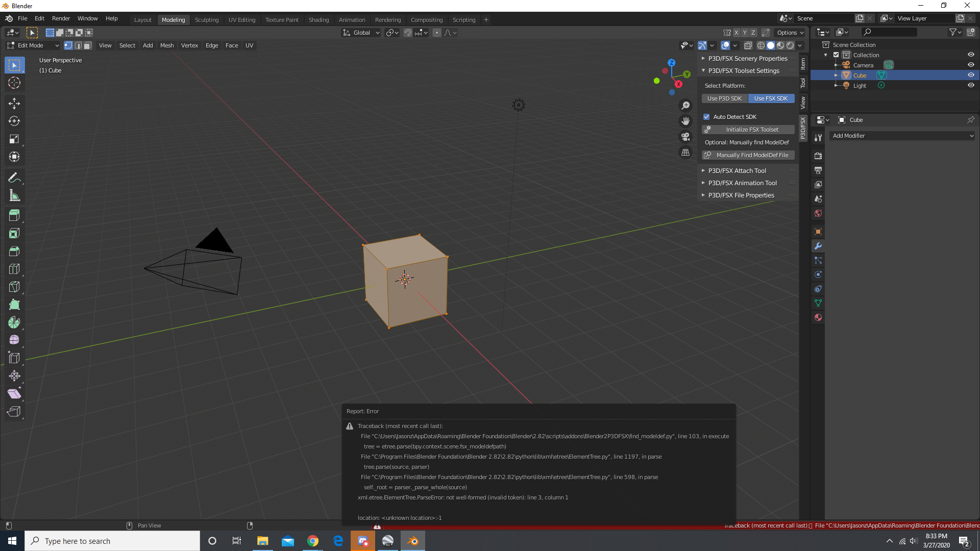Viewport: 980px width, 551px height.
Task: Open the Global orientation dropdown
Action: click(361, 33)
